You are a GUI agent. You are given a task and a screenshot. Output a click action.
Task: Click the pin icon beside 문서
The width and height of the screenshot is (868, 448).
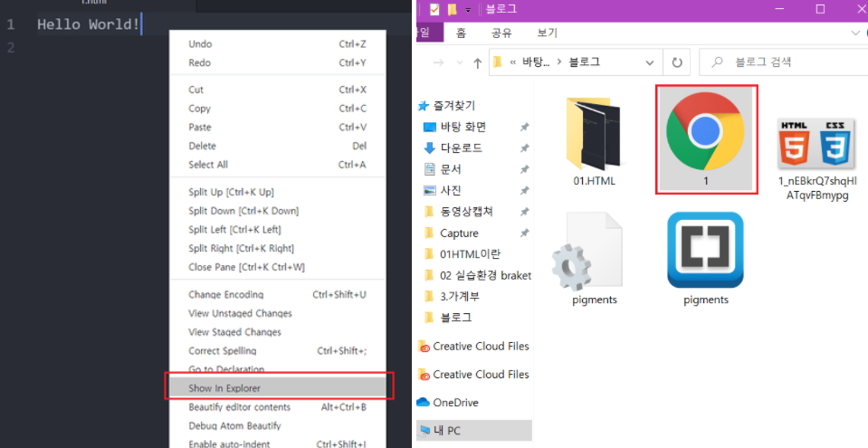click(x=524, y=169)
